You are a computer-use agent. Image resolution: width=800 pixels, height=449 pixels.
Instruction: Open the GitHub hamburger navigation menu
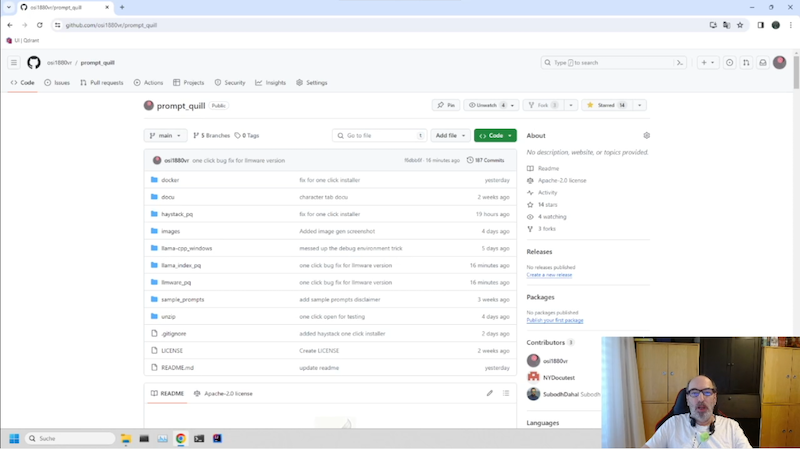pyautogui.click(x=14, y=63)
